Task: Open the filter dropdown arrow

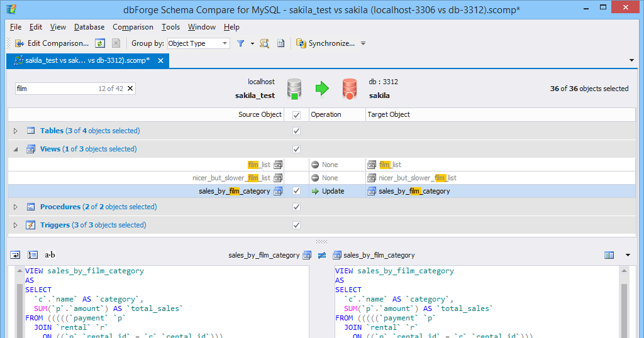Action: pos(252,43)
